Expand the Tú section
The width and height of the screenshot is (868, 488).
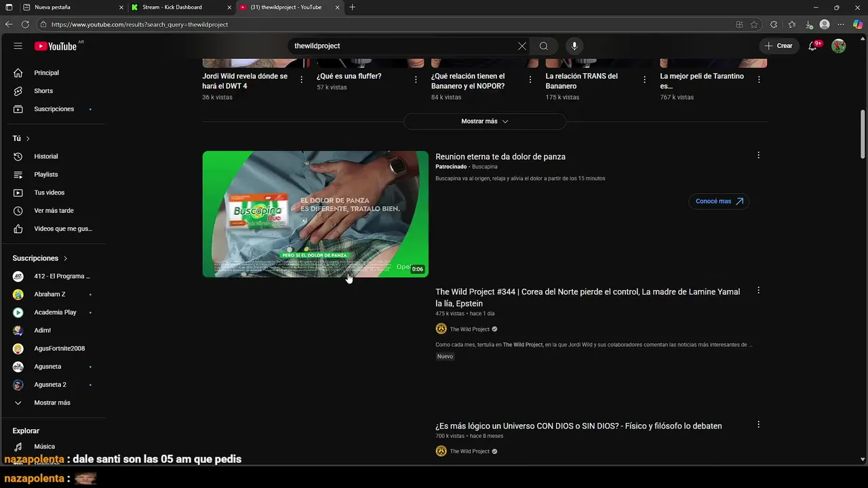point(21,138)
